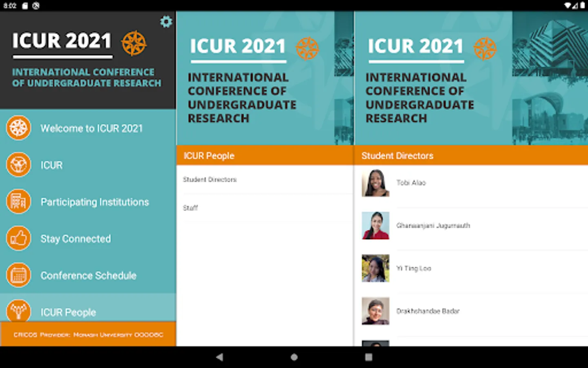Go to Stay Connected section
This screenshot has height=368, width=588.
pyautogui.click(x=88, y=238)
